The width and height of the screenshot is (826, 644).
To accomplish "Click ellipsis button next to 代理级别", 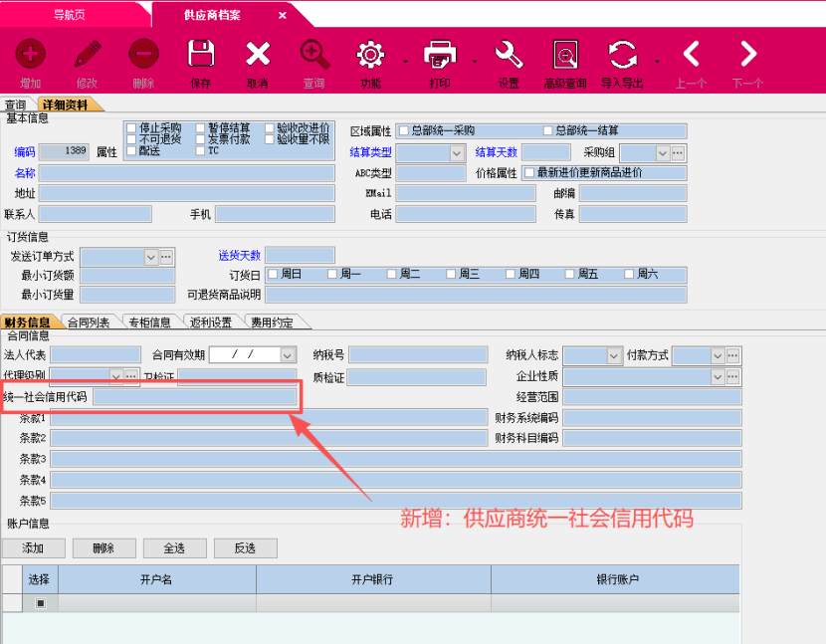I will (x=131, y=376).
